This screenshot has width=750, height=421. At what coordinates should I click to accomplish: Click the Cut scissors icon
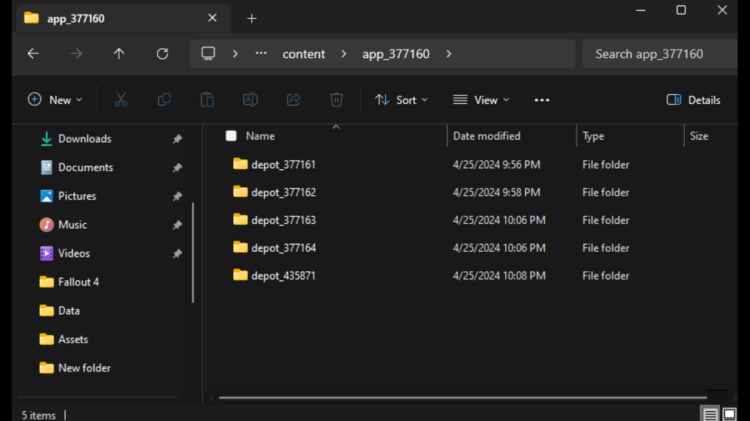pyautogui.click(x=121, y=100)
